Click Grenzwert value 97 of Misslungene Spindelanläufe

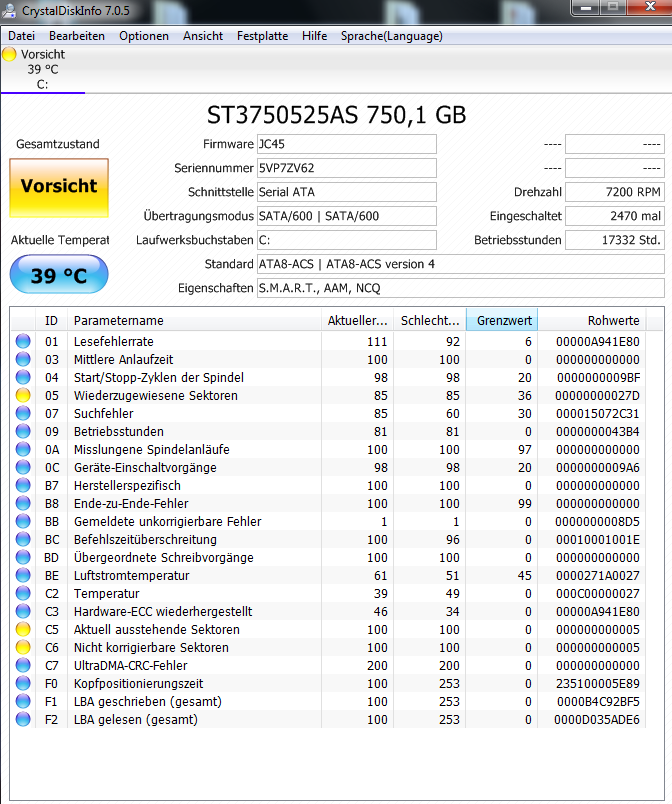tap(524, 450)
